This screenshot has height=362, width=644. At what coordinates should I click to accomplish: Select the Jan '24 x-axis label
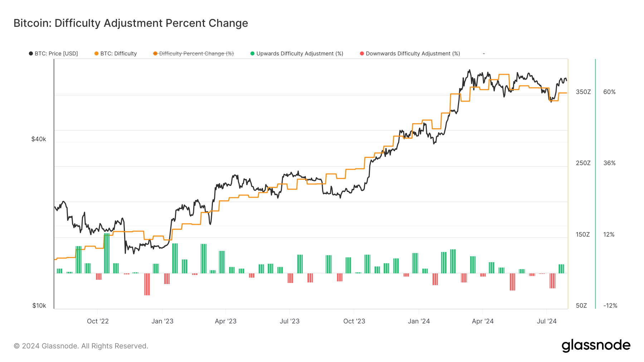coord(419,321)
